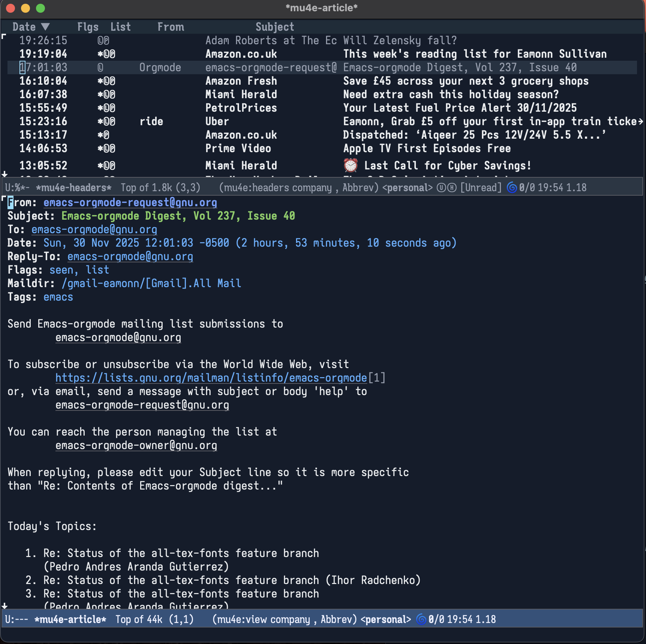Image resolution: width=646 pixels, height=644 pixels.
Task: Click the list flag icon on the Orgmode message
Action: click(x=100, y=67)
